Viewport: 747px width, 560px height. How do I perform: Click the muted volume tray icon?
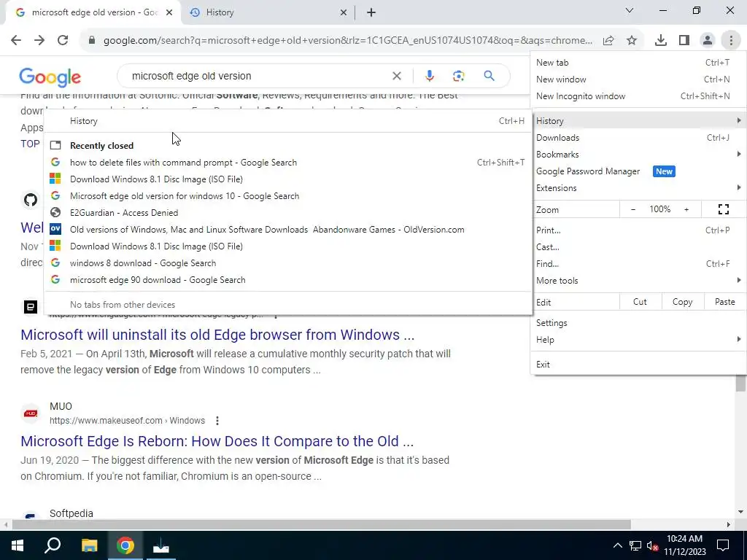652,545
